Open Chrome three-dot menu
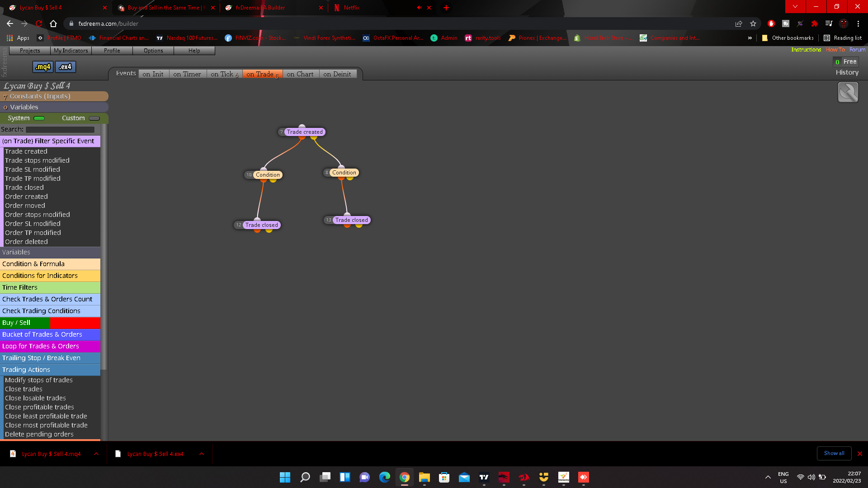Image resolution: width=868 pixels, height=488 pixels. [858, 23]
